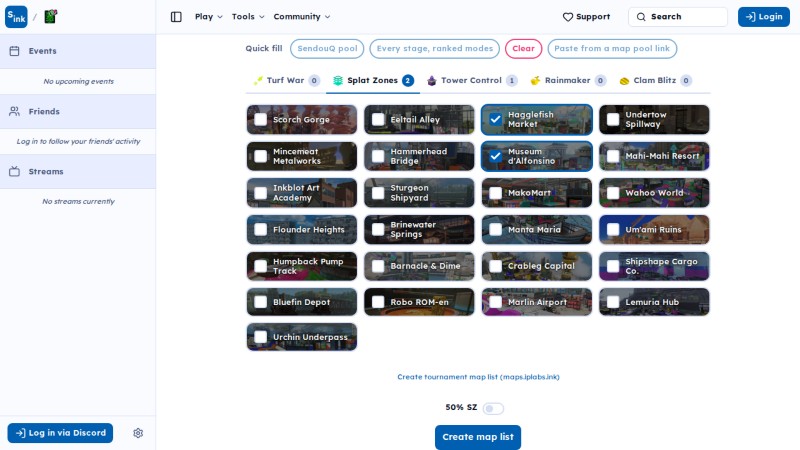Uncheck the Hagglefish Market checkbox
Image resolution: width=800 pixels, height=450 pixels.
(x=495, y=119)
